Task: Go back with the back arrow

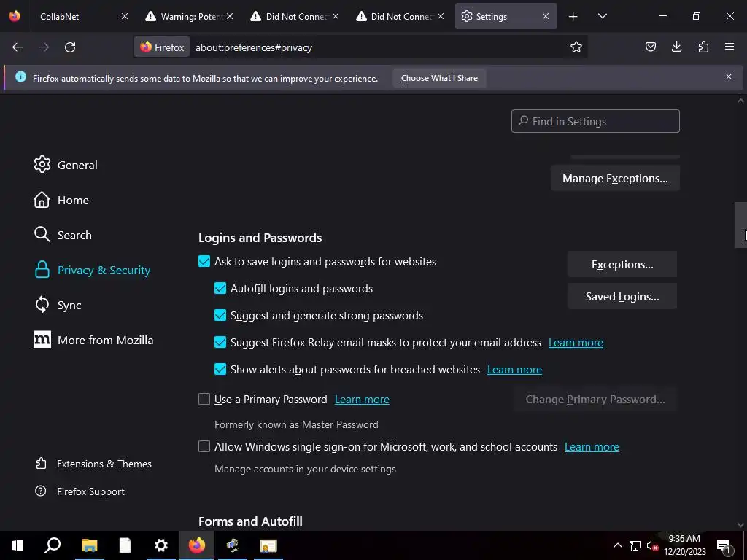Action: coord(18,47)
